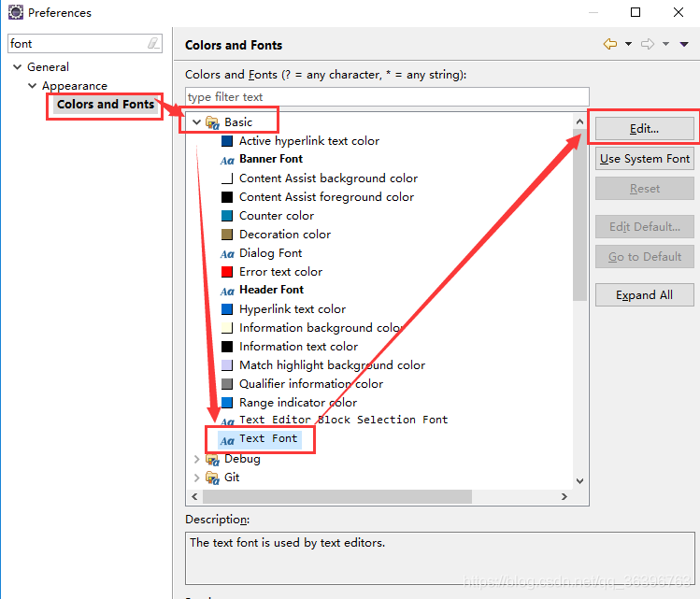Click the Hyperlink text color swatch
Screen dimensions: 700x599
point(227,309)
